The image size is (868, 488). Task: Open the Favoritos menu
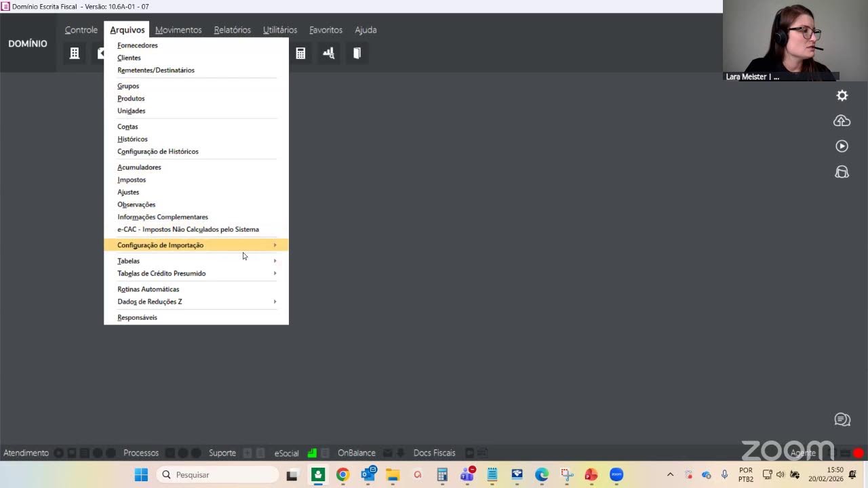tap(325, 30)
